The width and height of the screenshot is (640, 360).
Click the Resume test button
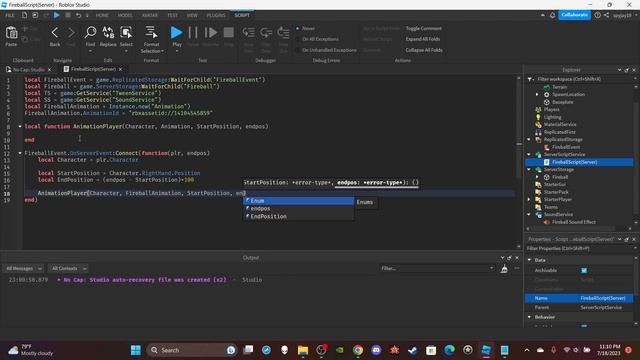[x=211, y=33]
